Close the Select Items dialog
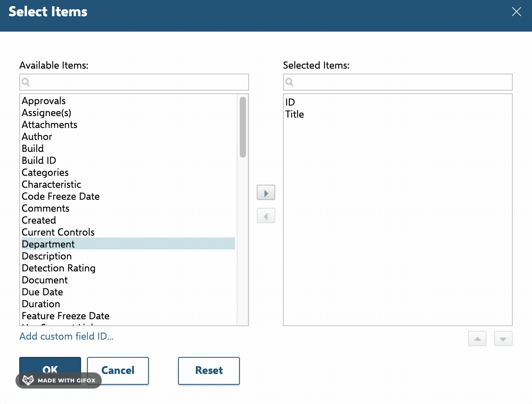The height and width of the screenshot is (404, 532). (517, 12)
